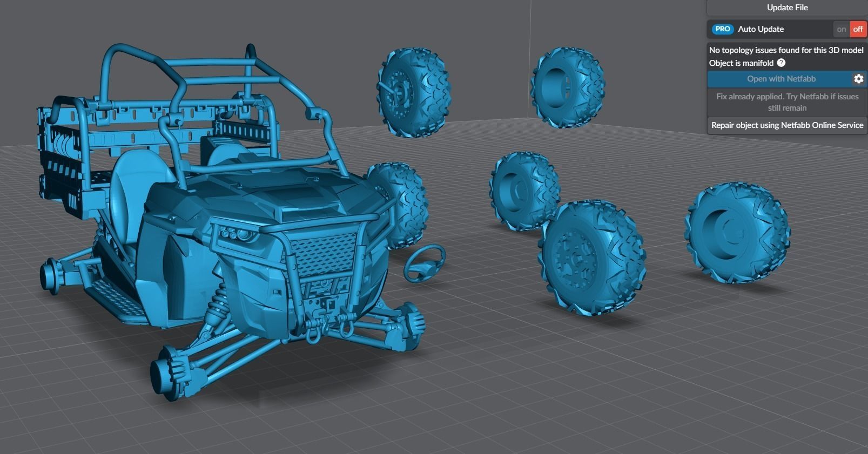Open Netfabb settings gear icon
This screenshot has height=454, width=868.
(859, 79)
